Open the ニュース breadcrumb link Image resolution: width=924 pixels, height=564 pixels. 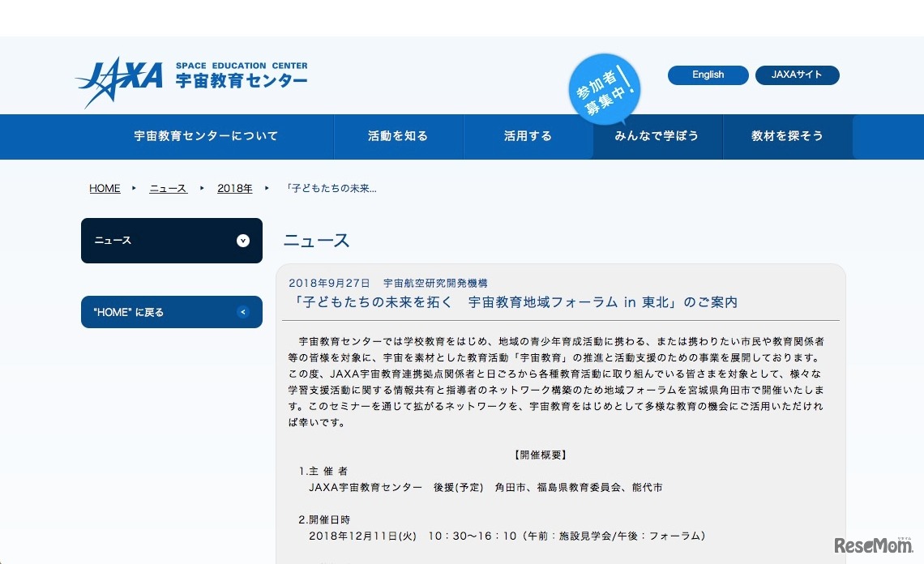pos(167,188)
